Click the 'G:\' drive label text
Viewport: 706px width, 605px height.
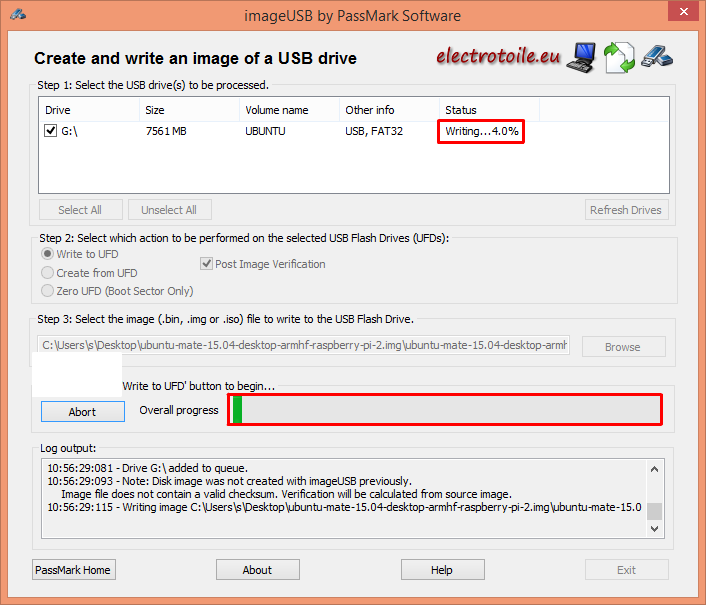coord(69,131)
